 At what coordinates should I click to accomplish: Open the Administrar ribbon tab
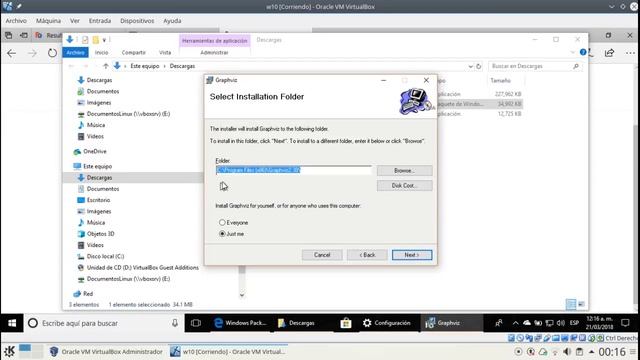pos(214,52)
